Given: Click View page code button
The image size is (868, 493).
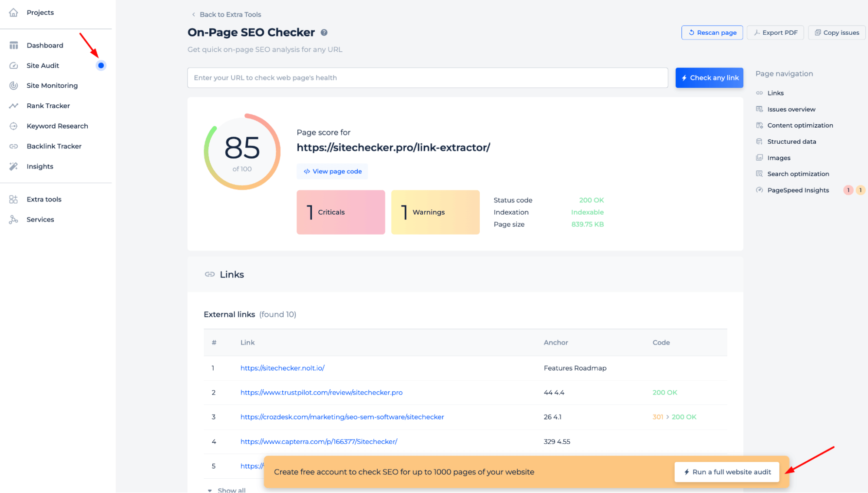Looking at the screenshot, I should [x=332, y=171].
